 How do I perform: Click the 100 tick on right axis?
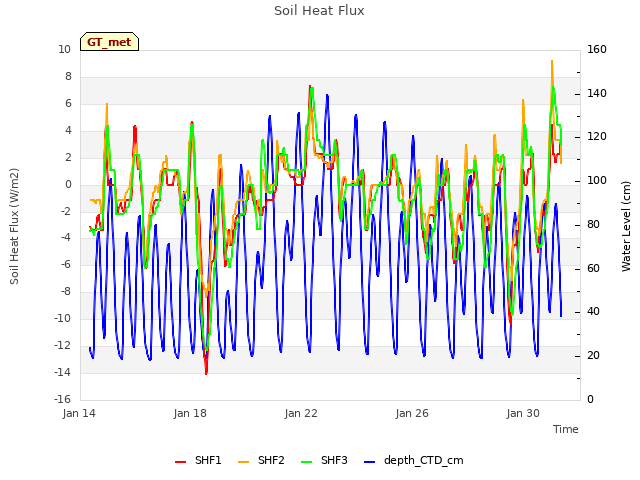[x=597, y=180]
